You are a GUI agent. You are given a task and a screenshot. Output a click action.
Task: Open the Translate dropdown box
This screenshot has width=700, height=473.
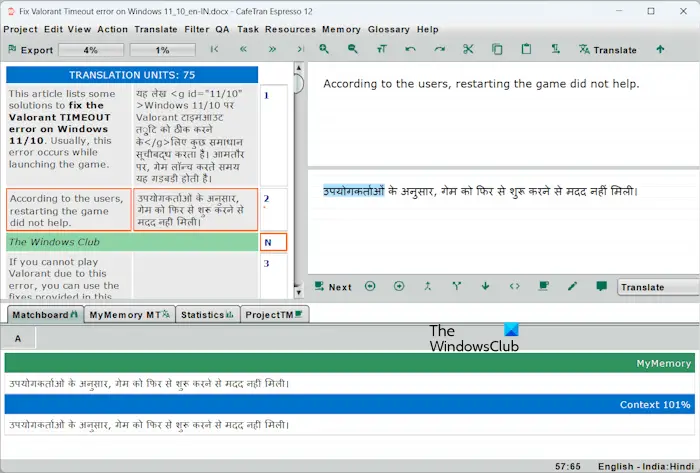pos(658,287)
